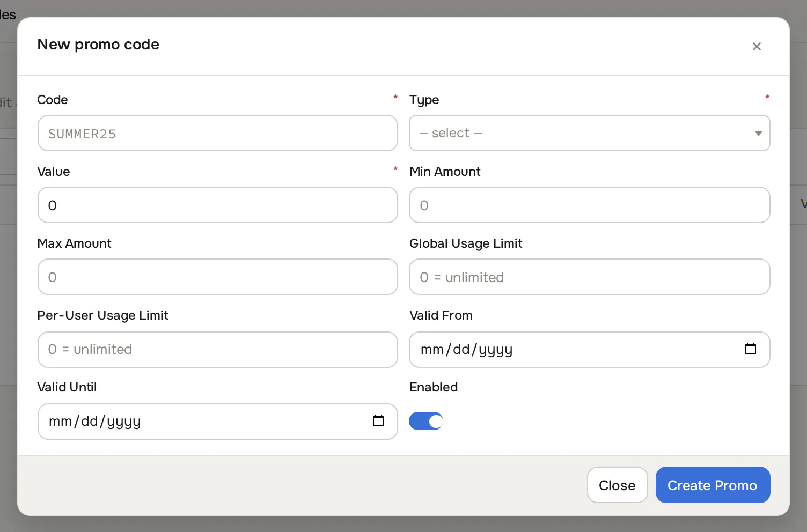Click the Value field label

pos(54,172)
